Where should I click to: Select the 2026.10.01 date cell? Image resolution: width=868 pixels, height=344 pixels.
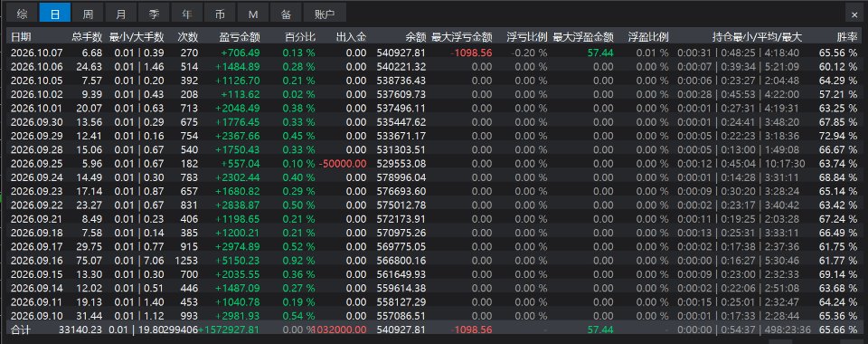pos(36,108)
